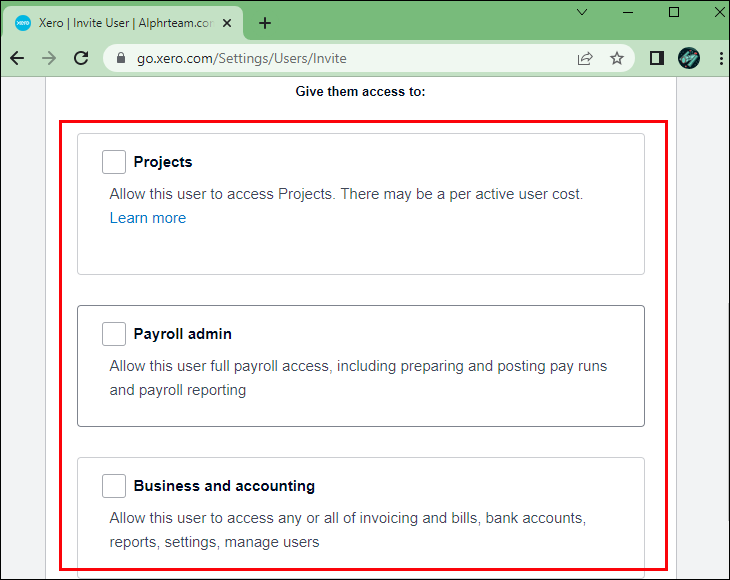Tick the Payroll admin checkbox
Viewport: 730px width, 580px height.
[x=114, y=334]
